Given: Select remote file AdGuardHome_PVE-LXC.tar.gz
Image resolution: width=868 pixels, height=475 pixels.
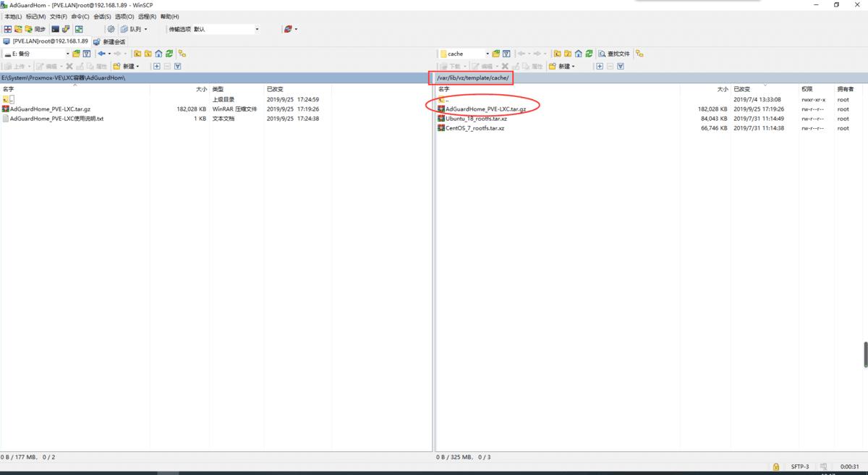Looking at the screenshot, I should 481,109.
